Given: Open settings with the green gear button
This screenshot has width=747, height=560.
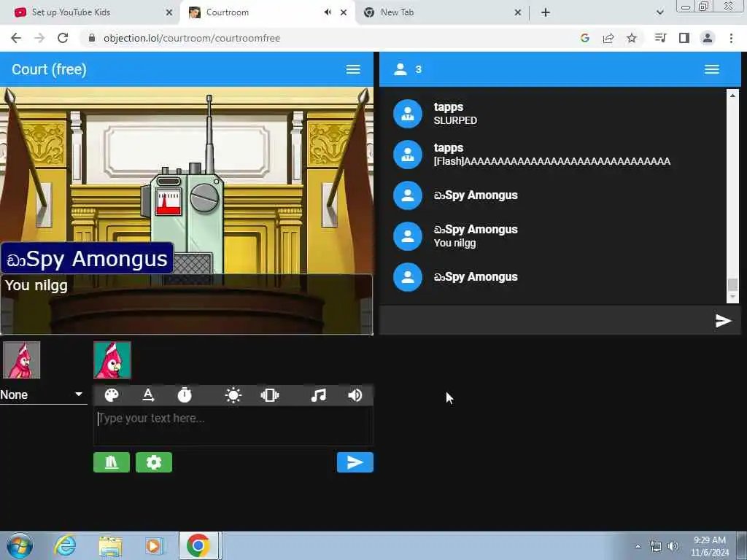Looking at the screenshot, I should pyautogui.click(x=154, y=462).
